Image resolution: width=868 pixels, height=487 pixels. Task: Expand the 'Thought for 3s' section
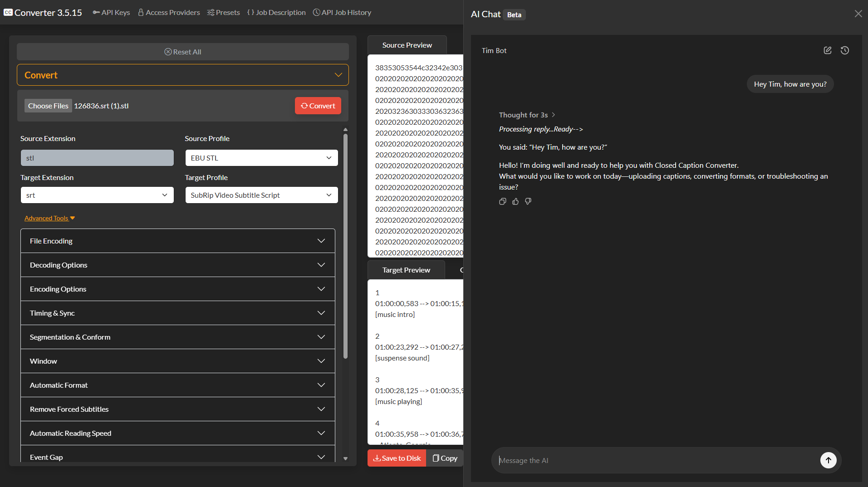coord(526,115)
